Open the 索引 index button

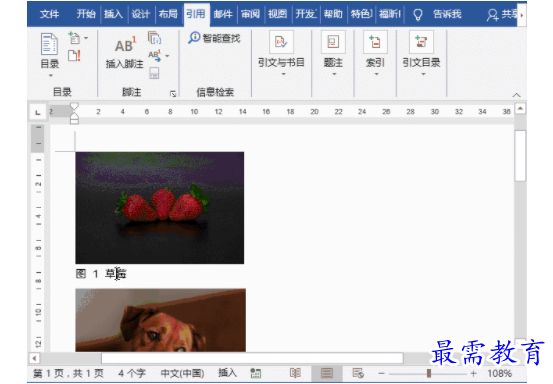[375, 52]
